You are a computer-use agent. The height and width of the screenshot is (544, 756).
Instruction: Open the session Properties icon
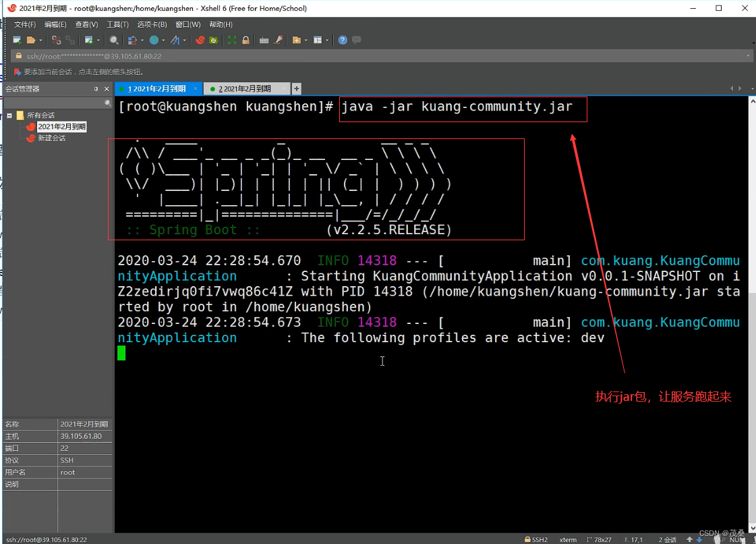tap(89, 40)
